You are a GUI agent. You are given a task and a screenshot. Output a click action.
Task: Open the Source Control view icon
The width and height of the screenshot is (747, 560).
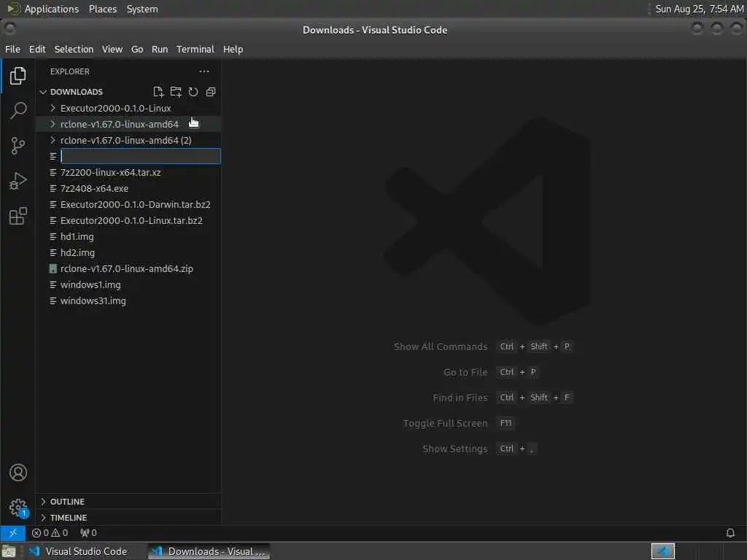[x=18, y=146]
